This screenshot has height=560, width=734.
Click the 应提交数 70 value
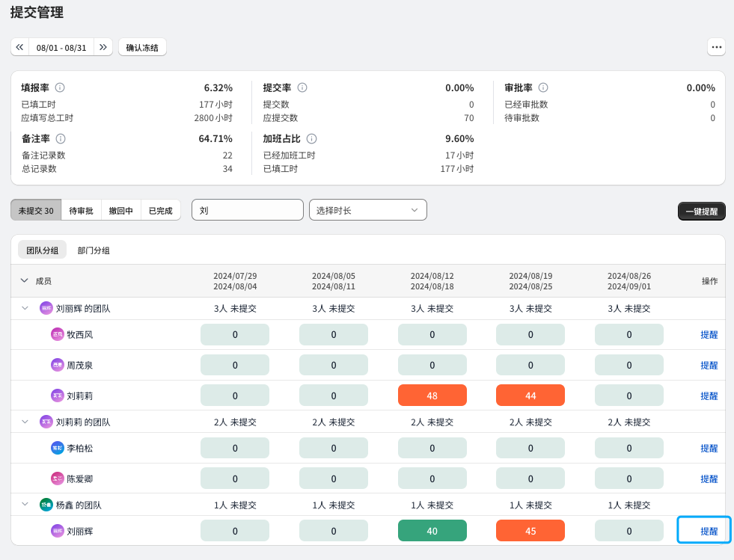[469, 118]
